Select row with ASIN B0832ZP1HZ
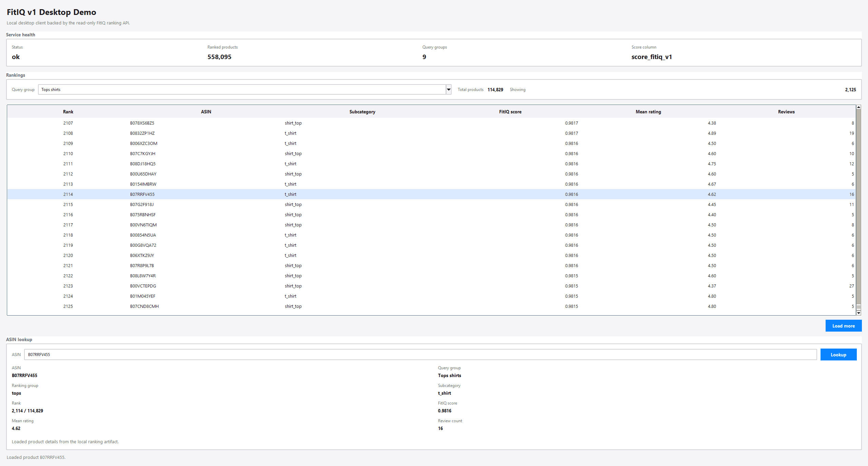This screenshot has height=466, width=868. 431,133
